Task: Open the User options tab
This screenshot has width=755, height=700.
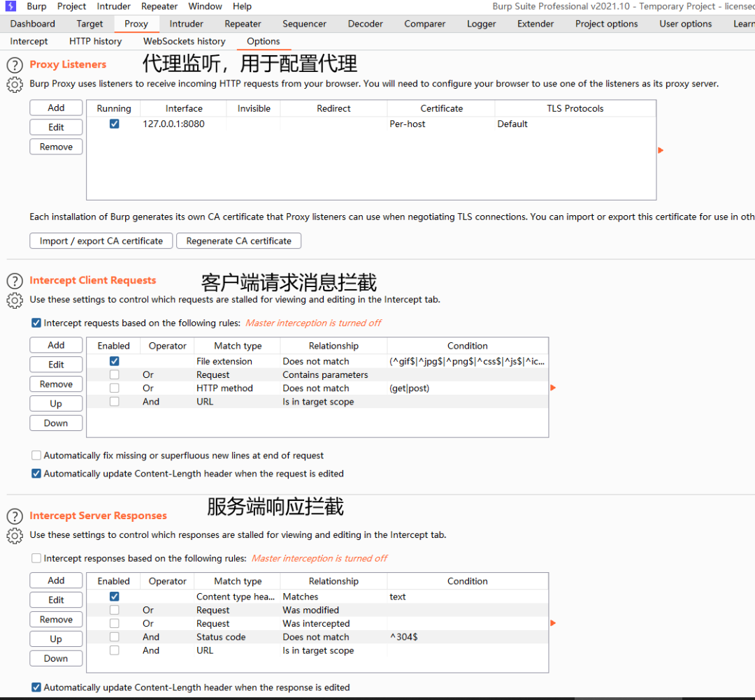Action: click(686, 24)
